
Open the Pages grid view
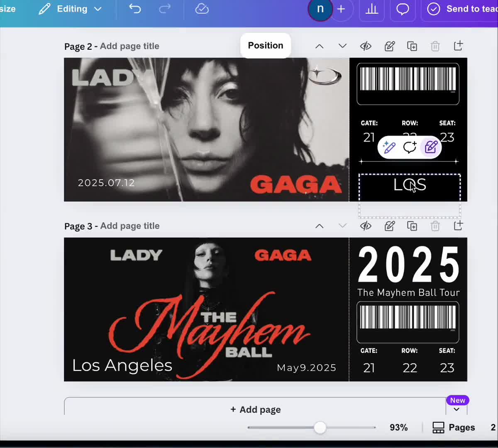454,428
